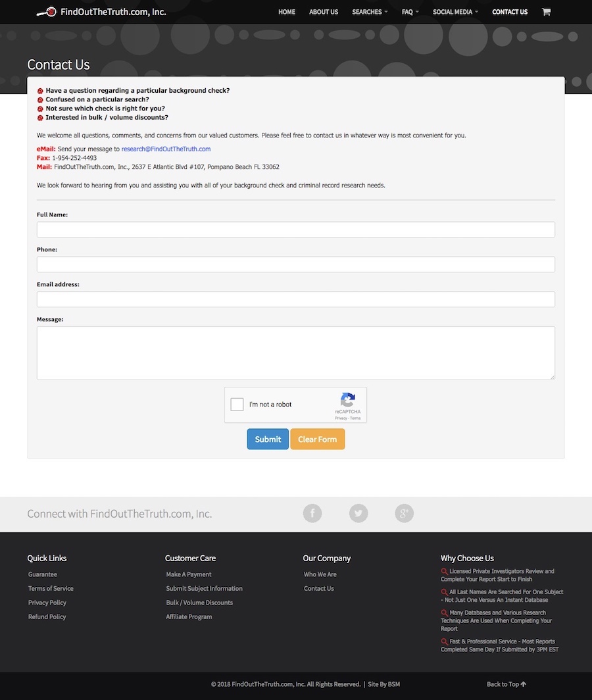592x700 pixels.
Task: Open the About Us nav item
Action: (x=324, y=12)
